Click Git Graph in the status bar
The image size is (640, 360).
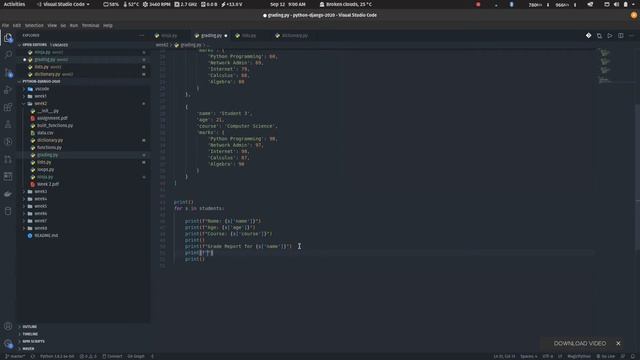click(136, 356)
